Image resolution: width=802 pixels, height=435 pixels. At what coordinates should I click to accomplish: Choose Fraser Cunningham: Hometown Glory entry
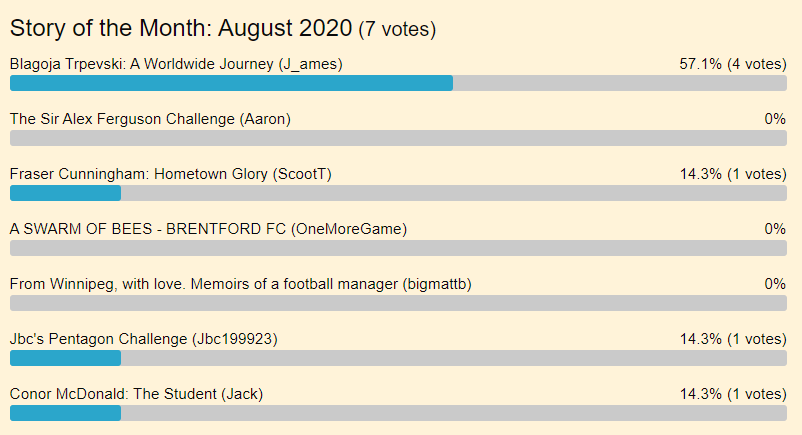coord(170,174)
